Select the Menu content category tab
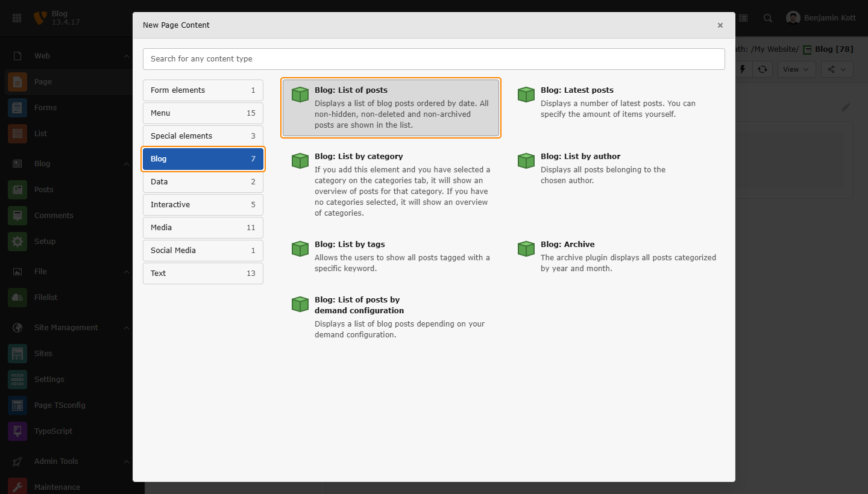The width and height of the screenshot is (868, 494). point(203,113)
